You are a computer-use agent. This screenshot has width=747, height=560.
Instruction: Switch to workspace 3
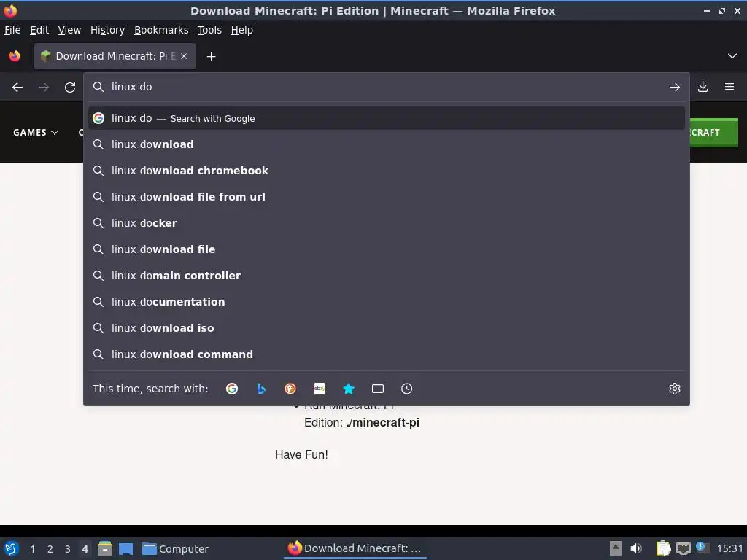(x=68, y=549)
